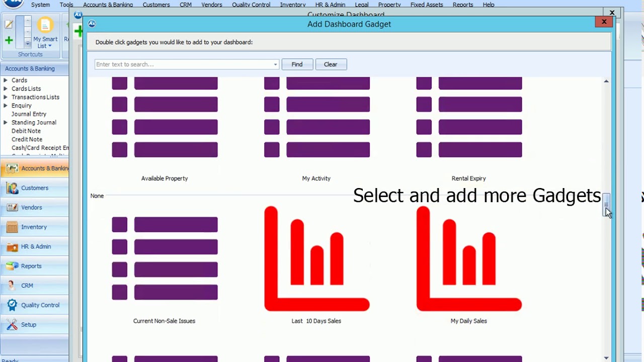The image size is (644, 362).
Task: Open the Property menu
Action: pos(389,5)
